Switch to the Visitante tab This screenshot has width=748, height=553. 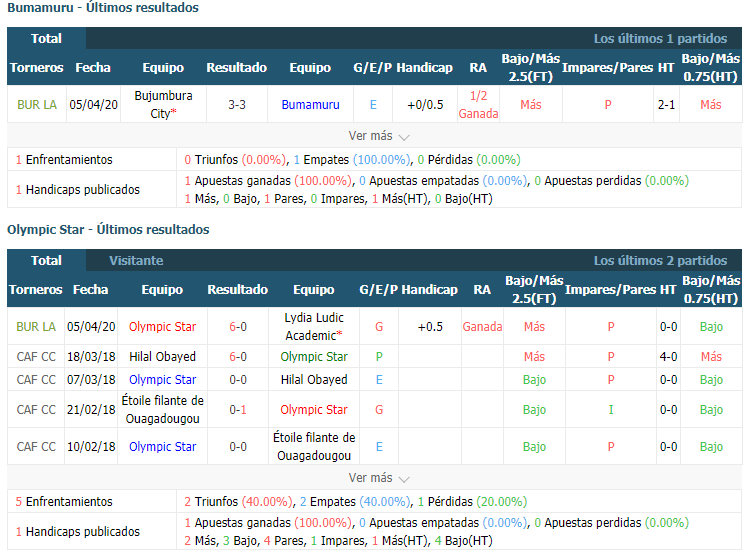tap(136, 261)
